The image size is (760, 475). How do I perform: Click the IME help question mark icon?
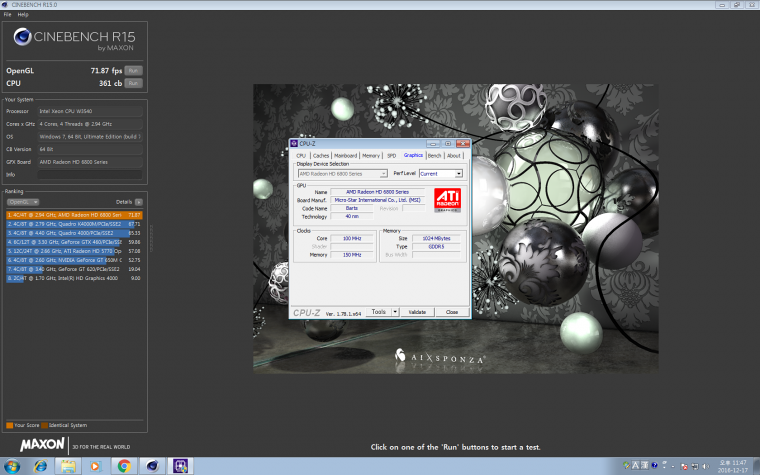(x=654, y=465)
